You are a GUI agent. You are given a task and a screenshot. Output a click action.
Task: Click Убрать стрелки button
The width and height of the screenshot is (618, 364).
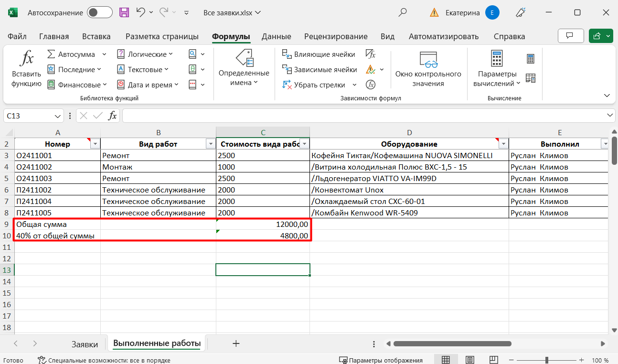(x=320, y=85)
